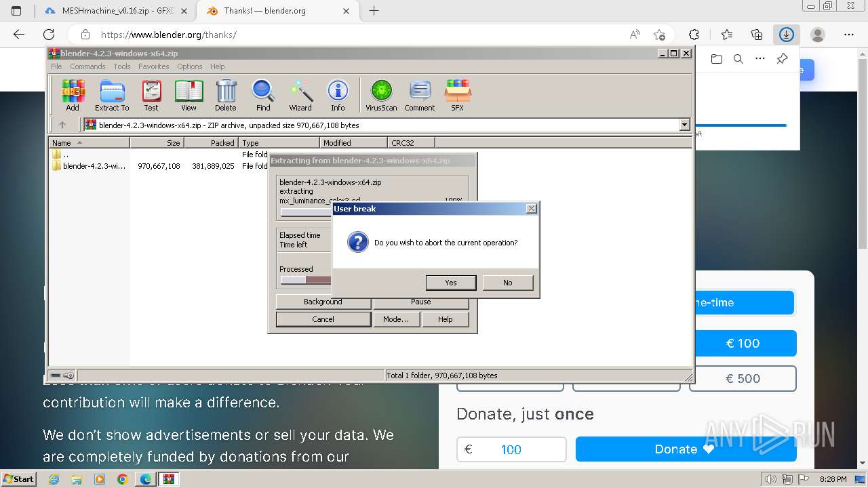
Task: Open Edge Downloads icon
Action: click(x=786, y=35)
